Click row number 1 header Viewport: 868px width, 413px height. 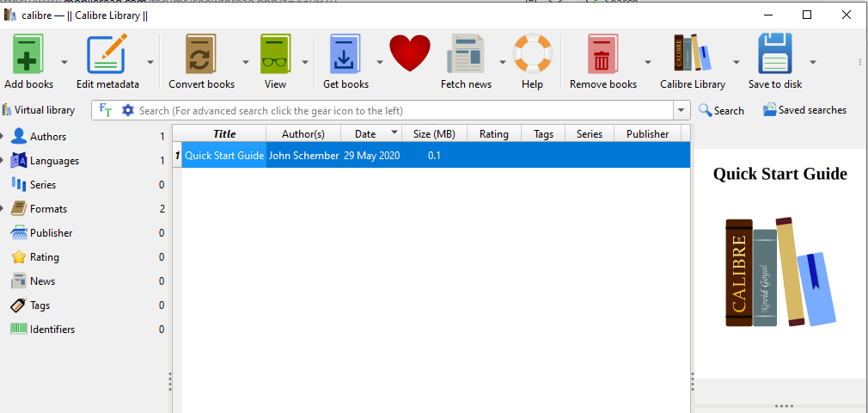(177, 155)
